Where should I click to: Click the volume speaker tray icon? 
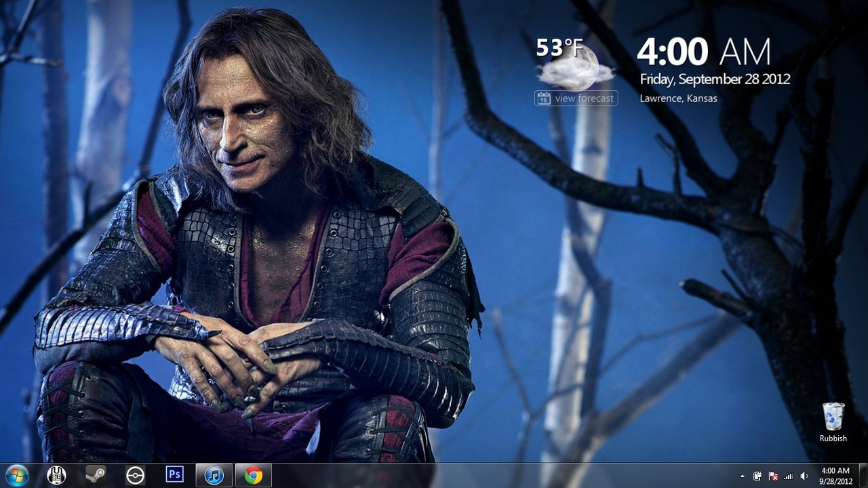[804, 476]
